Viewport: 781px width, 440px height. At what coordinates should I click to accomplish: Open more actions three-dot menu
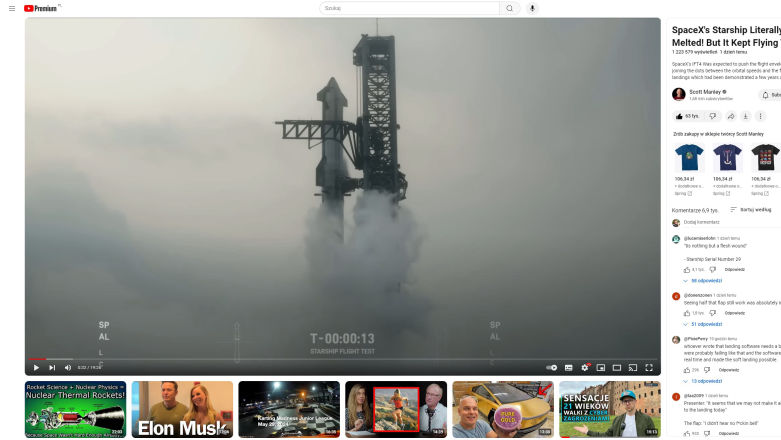(x=761, y=116)
